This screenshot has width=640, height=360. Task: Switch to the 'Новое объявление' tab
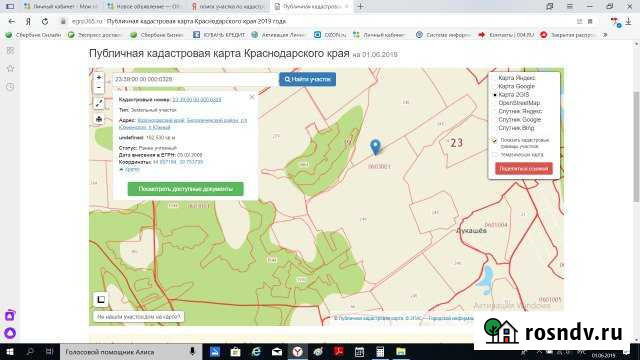click(x=144, y=7)
